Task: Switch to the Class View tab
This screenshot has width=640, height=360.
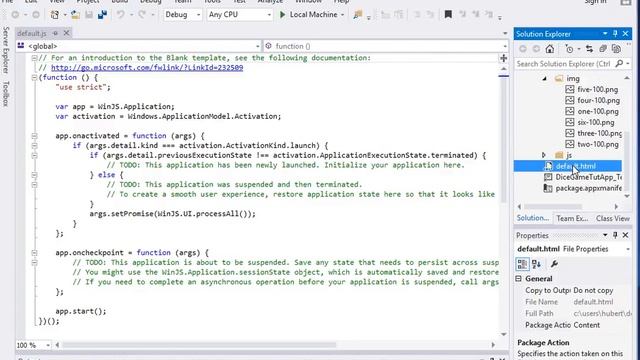Action: 613,218
